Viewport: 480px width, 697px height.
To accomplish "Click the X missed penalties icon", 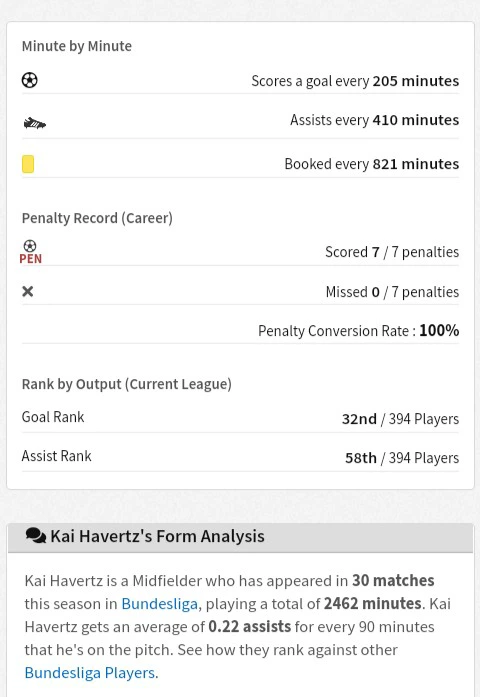I will (28, 292).
